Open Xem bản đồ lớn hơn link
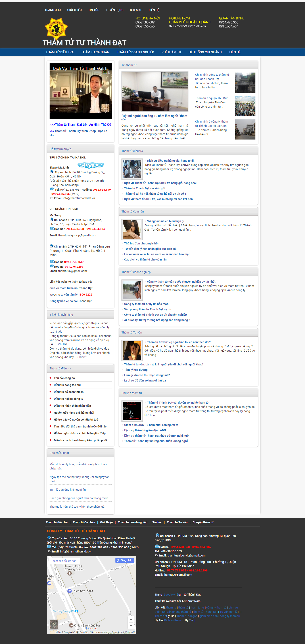Viewport: 305px width, 644px height. 64,561
